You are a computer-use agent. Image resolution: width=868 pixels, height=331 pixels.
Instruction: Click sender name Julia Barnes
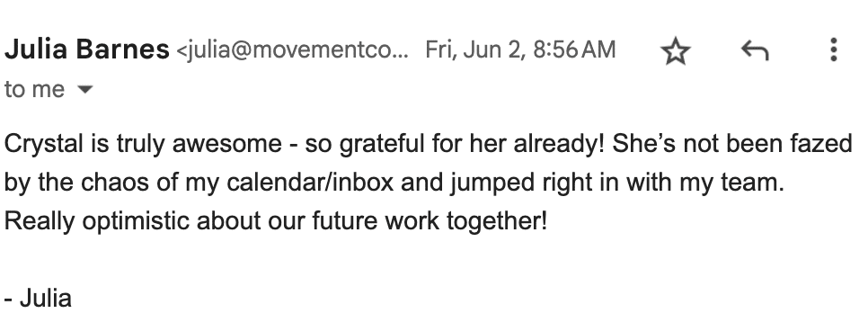coord(87,49)
